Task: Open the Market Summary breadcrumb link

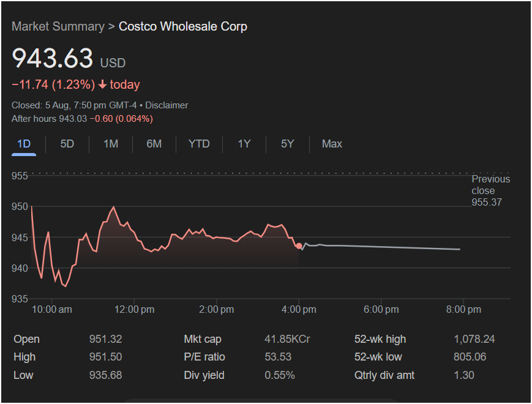Action: [58, 26]
